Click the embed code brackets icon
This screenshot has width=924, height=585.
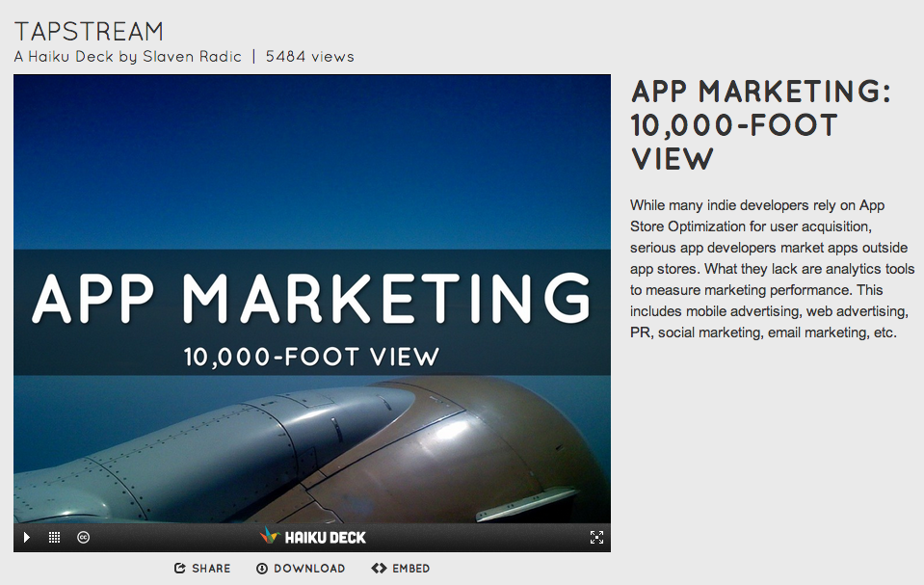pos(379,569)
